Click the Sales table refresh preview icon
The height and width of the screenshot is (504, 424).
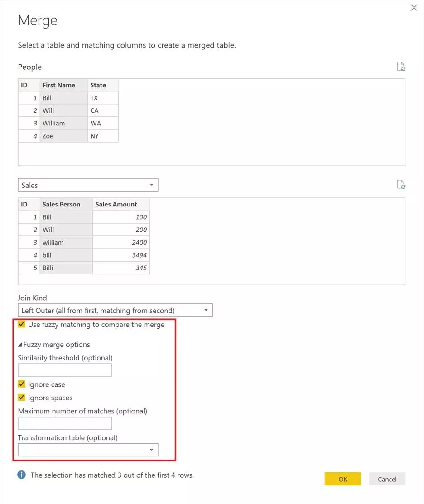[x=401, y=184]
